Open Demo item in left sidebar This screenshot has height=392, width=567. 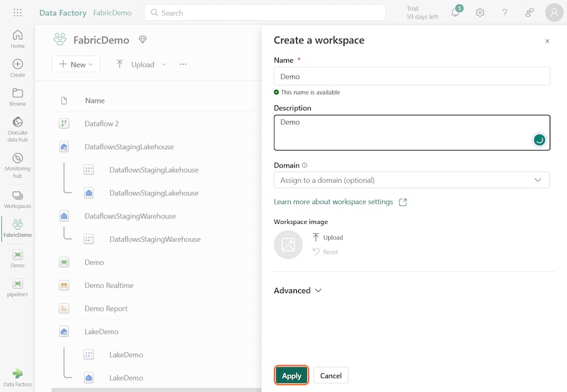[x=17, y=259]
